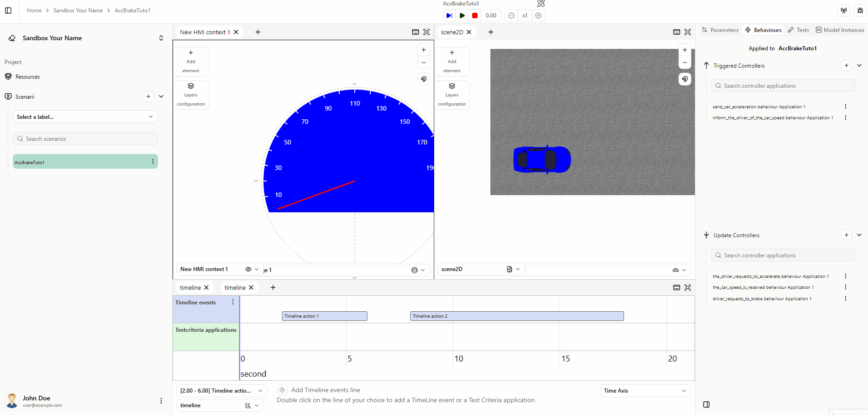Zoom out on the HMI context view
The width and height of the screenshot is (868, 415).
point(424,63)
